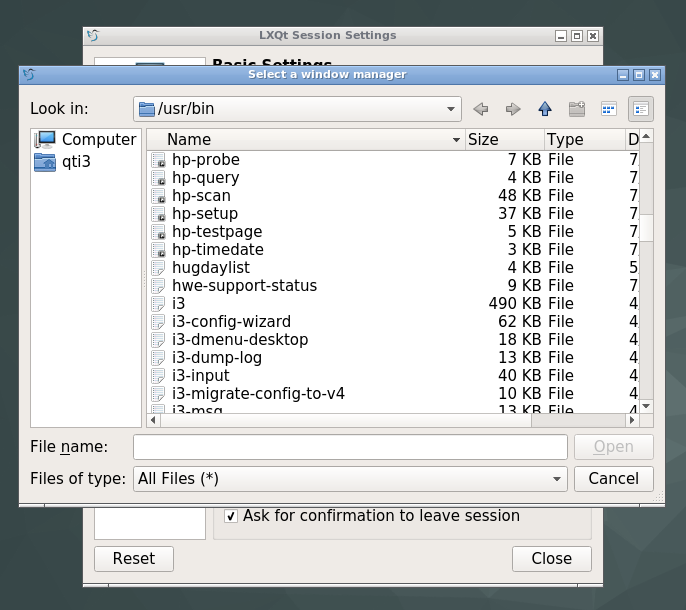Click Reset in LXQt Session Settings
686x610 pixels.
(x=134, y=559)
